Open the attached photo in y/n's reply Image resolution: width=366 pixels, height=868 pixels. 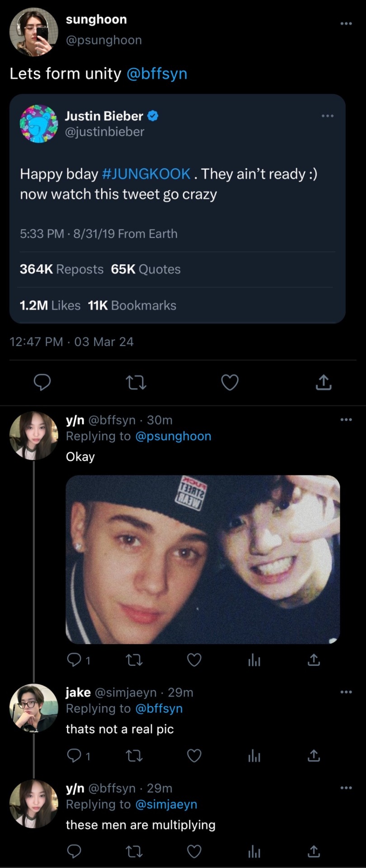coord(202,559)
